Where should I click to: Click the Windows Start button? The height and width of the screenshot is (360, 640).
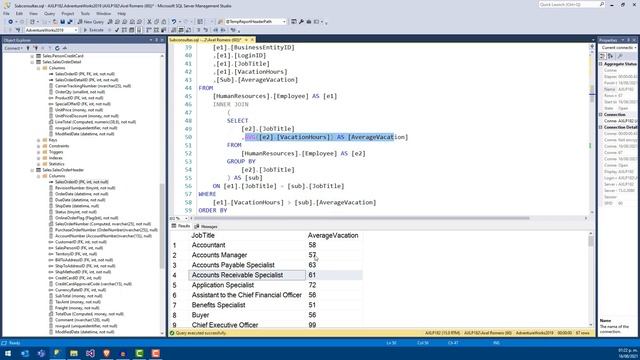(x=8, y=353)
